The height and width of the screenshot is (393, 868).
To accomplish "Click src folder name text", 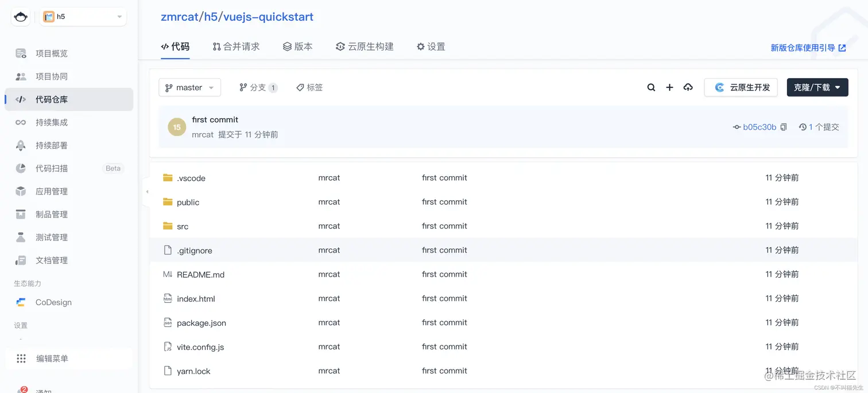I will [183, 227].
